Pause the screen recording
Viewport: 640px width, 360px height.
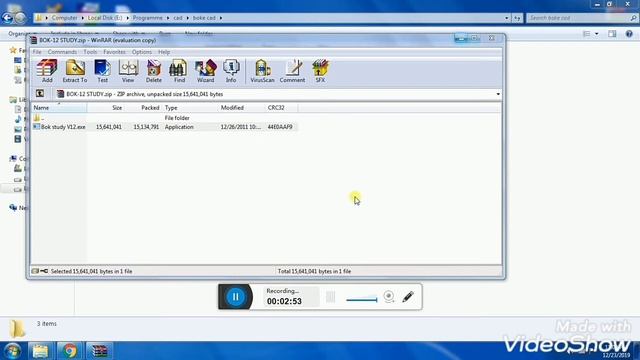pyautogui.click(x=236, y=297)
